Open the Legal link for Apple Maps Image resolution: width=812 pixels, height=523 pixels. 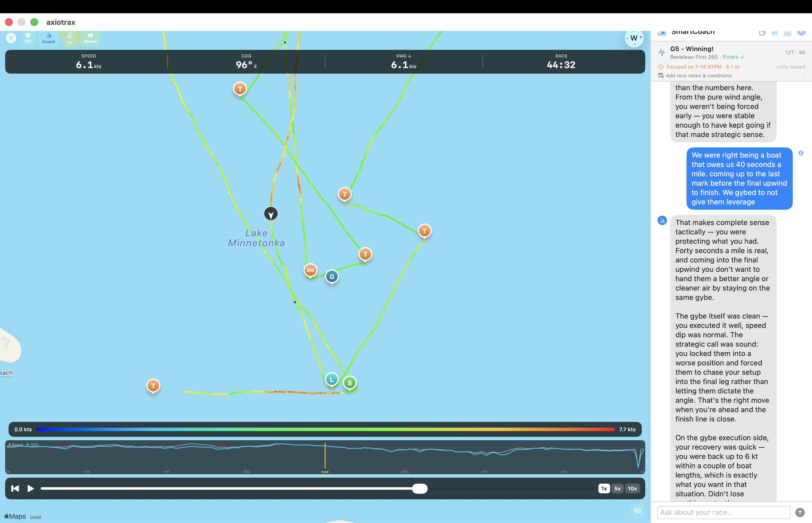[36, 517]
